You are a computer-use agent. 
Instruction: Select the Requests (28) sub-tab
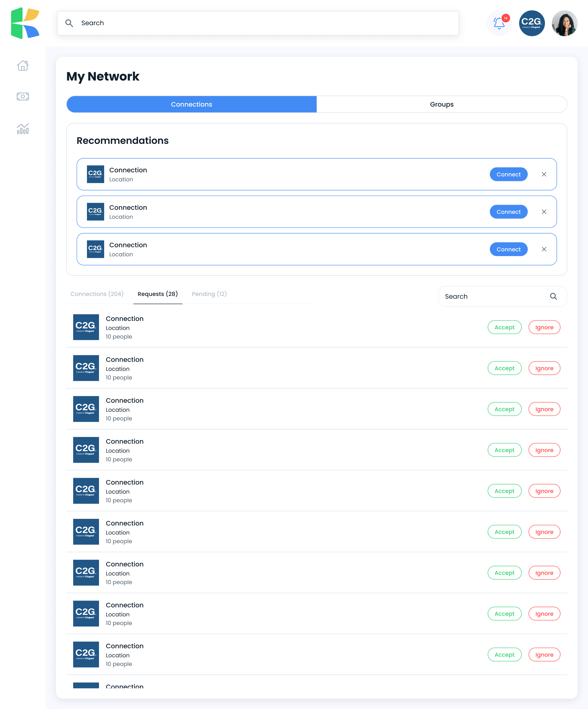[x=158, y=294]
